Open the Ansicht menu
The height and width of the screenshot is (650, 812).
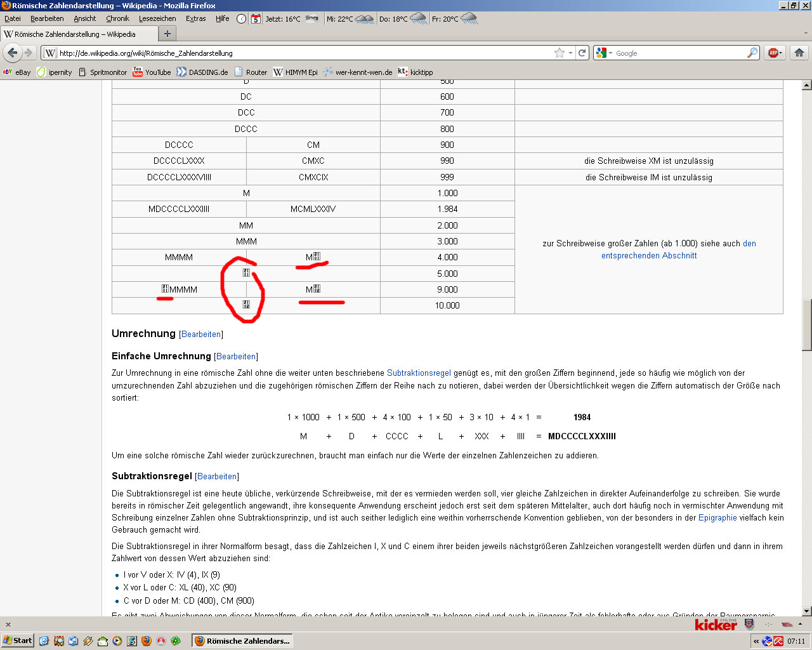coord(85,18)
